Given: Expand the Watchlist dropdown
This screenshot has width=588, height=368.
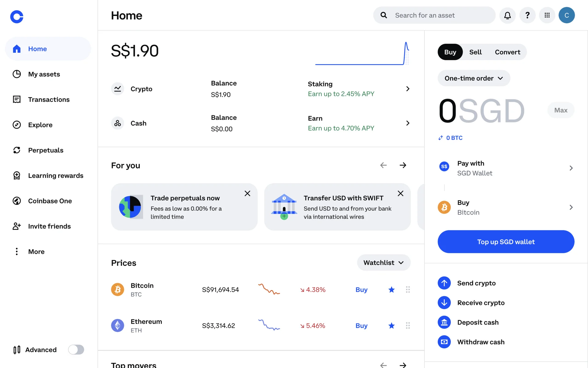Looking at the screenshot, I should click(x=383, y=263).
